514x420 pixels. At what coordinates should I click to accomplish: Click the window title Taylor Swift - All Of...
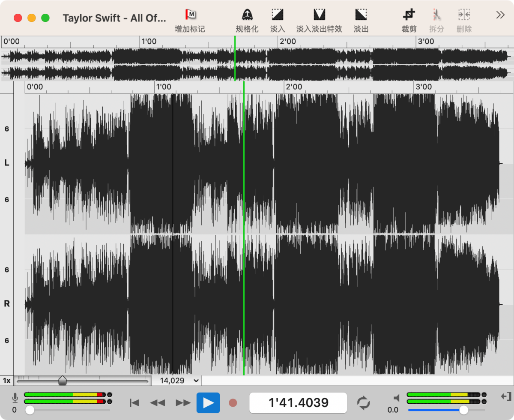click(x=114, y=18)
